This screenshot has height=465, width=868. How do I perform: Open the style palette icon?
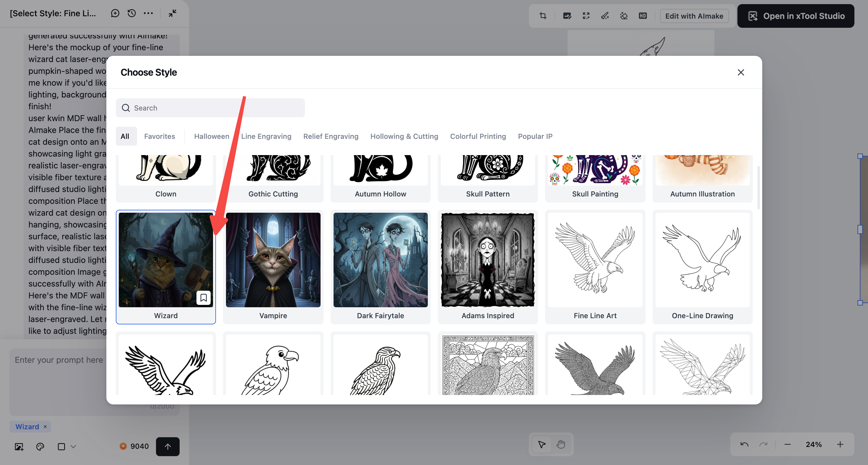tap(40, 446)
